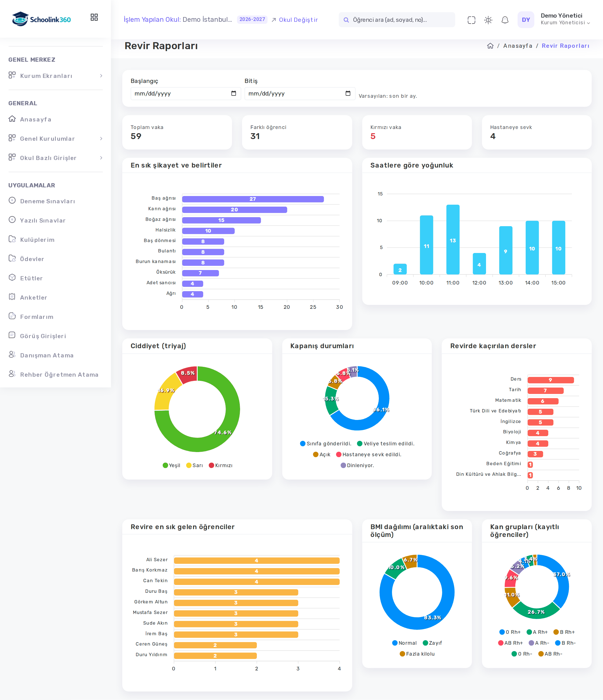Click Anasayfa breadcrumb link

click(518, 46)
